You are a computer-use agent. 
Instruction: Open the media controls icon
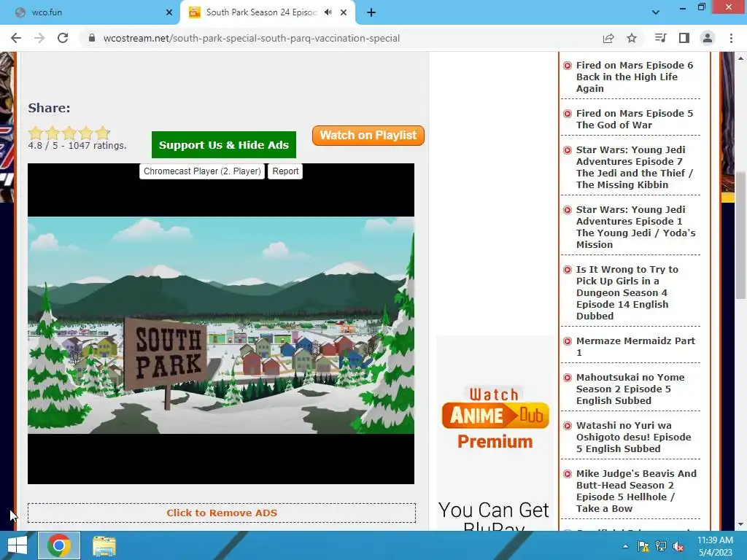tap(660, 38)
